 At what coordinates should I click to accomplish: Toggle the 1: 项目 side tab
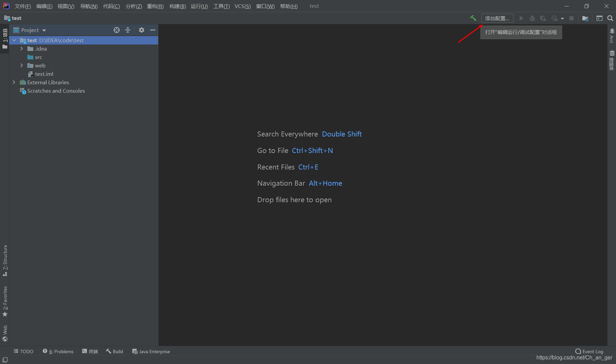(x=5, y=38)
